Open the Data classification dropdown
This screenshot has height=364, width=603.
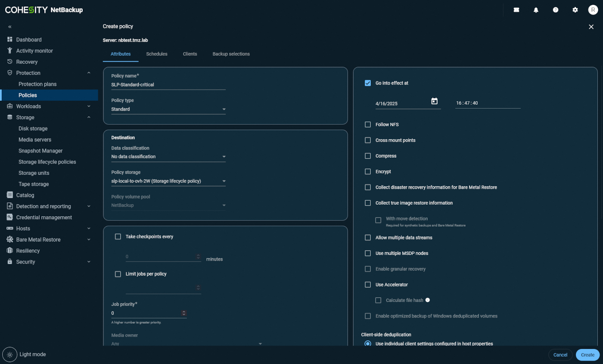click(x=168, y=157)
